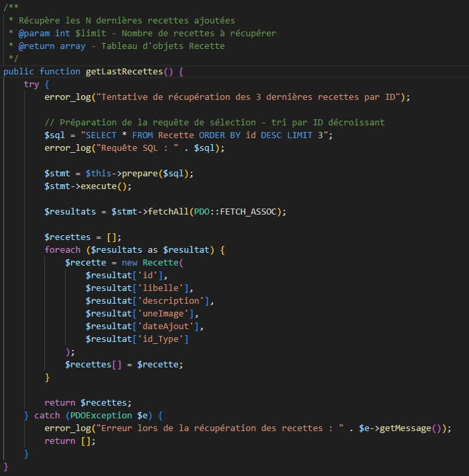This screenshot has height=476, width=469.
Task: Click the 'PDOException' class name
Action: click(101, 416)
